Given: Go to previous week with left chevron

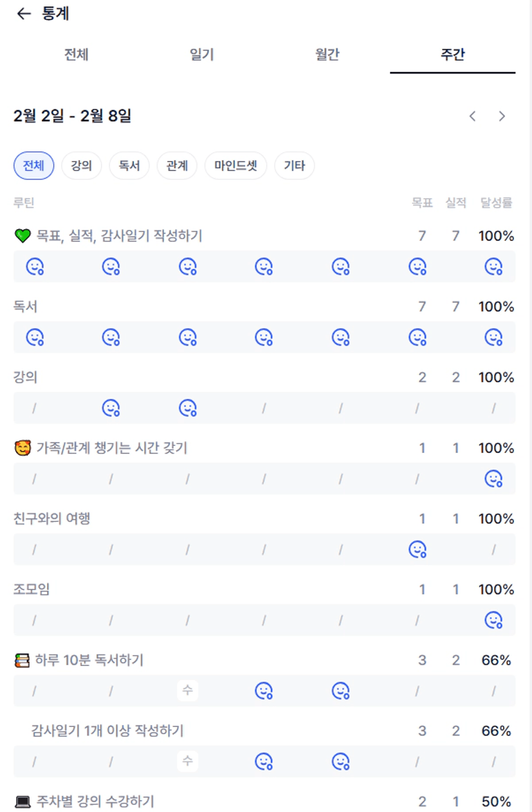Looking at the screenshot, I should pyautogui.click(x=473, y=116).
